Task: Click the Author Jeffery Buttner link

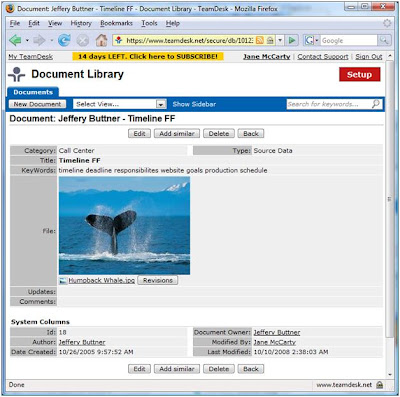Action: pyautogui.click(x=82, y=342)
